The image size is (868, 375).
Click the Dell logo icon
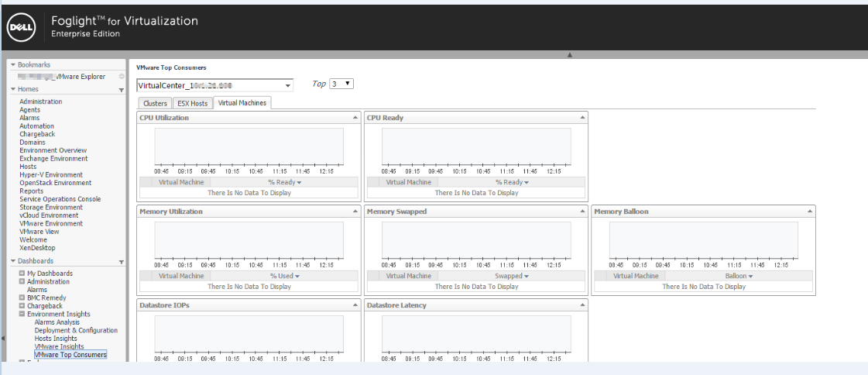click(22, 27)
